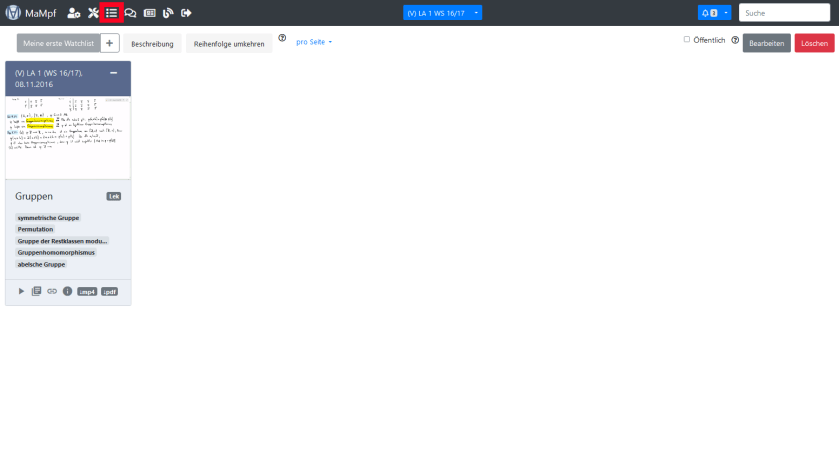
Task: Toggle the Öffentlich checkbox
Action: (x=686, y=40)
